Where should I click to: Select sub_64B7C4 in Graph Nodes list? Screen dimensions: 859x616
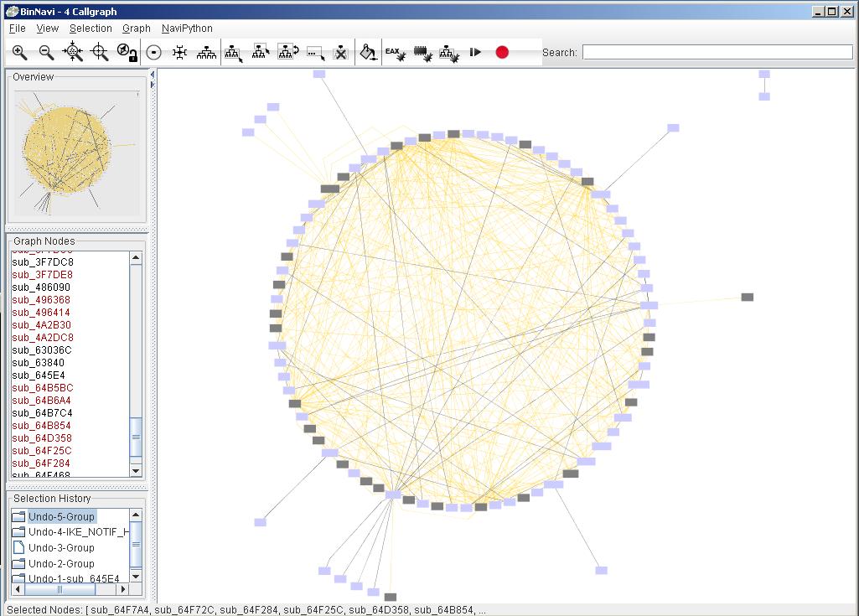[x=42, y=413]
